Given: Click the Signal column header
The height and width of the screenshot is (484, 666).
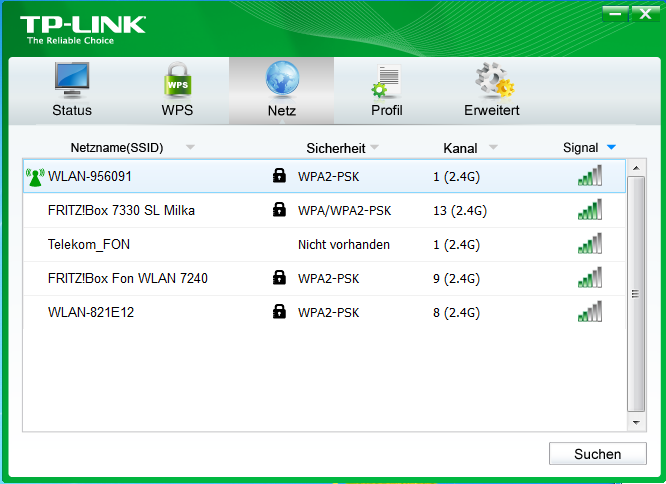Looking at the screenshot, I should [580, 148].
